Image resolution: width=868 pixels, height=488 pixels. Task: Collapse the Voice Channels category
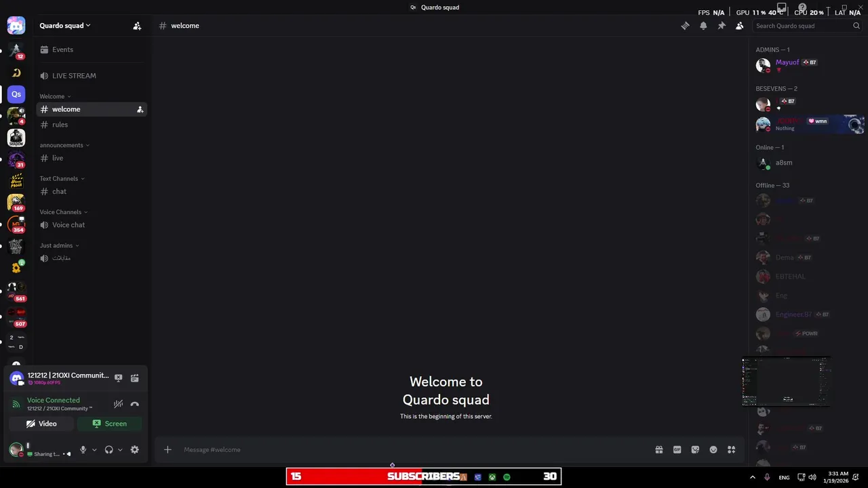tap(63, 212)
